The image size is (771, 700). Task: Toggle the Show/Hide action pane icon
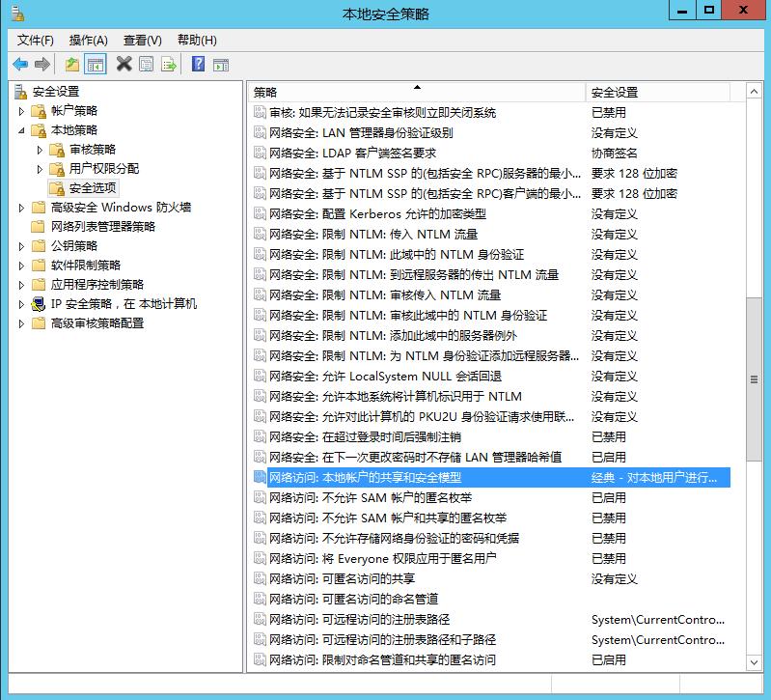[x=221, y=65]
